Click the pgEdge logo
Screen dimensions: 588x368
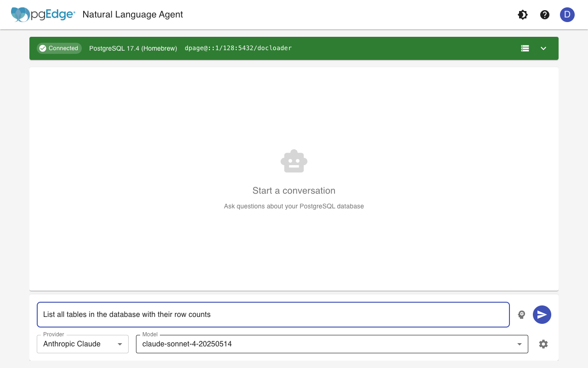[x=43, y=14]
